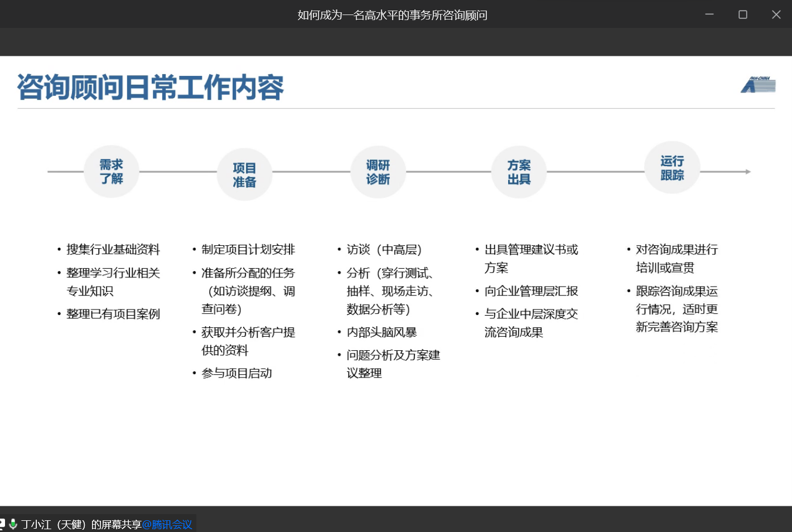
Task: Click the 调研诊断 stage circle
Action: click(x=378, y=172)
